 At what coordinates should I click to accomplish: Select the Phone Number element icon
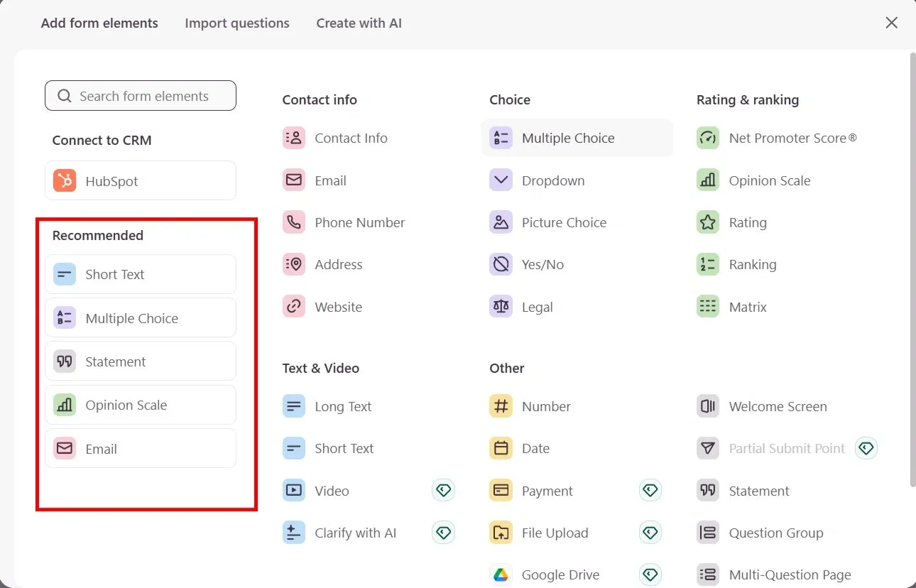point(294,222)
